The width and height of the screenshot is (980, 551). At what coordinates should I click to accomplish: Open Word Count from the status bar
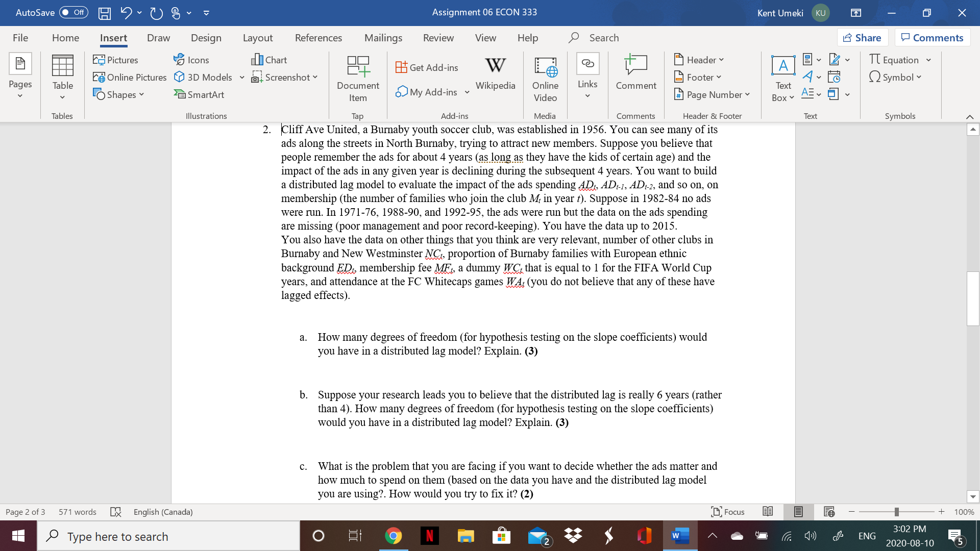click(x=77, y=512)
